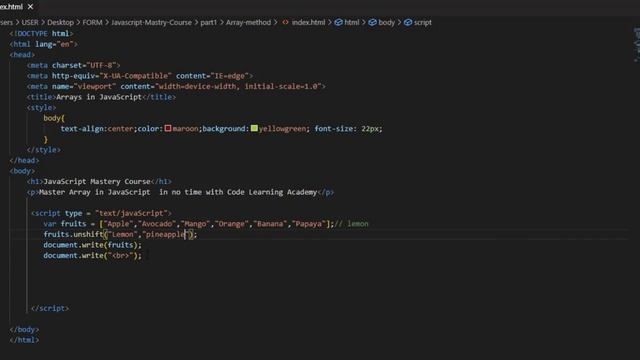640x360 pixels.
Task: Click the '// lemon' comment
Action: [351, 224]
